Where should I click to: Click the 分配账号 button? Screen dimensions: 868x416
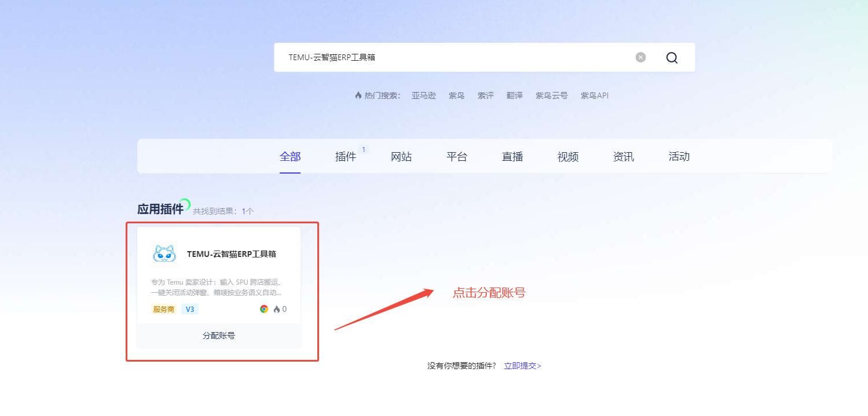219,336
